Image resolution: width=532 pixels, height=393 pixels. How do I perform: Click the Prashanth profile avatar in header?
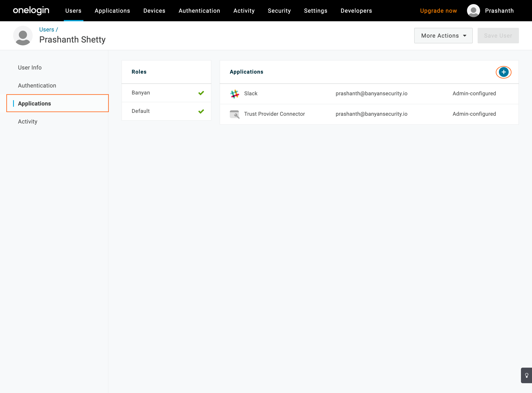[473, 11]
